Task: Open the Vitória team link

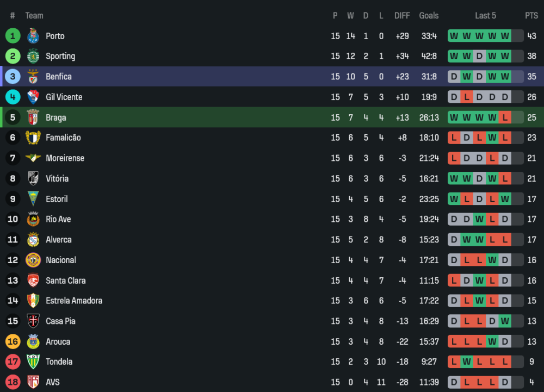Action: pyautogui.click(x=57, y=178)
